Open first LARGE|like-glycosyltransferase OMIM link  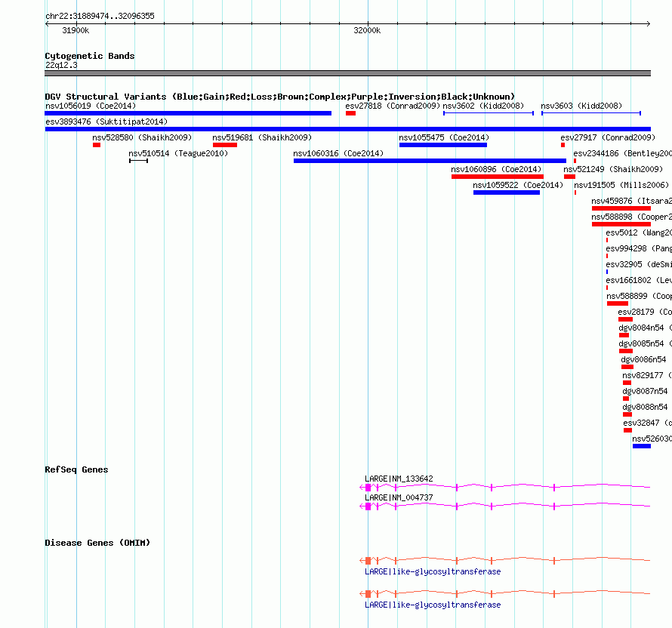(433, 572)
